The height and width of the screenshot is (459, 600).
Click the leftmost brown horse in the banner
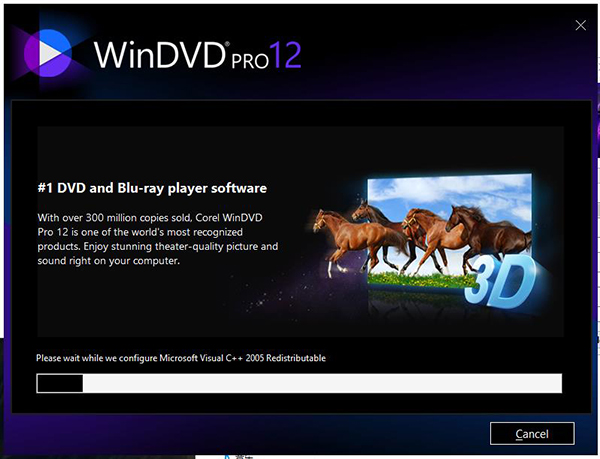click(x=338, y=232)
